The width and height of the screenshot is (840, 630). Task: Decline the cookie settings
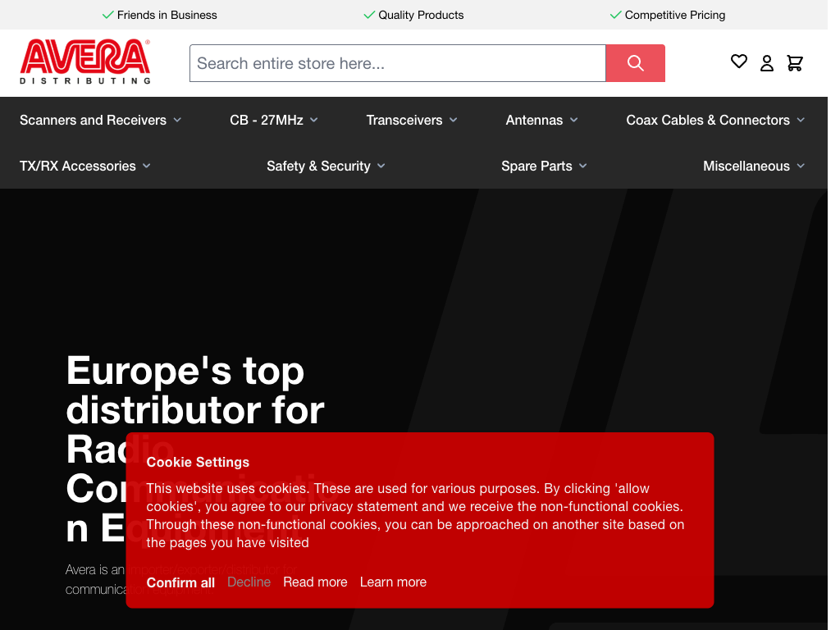click(x=249, y=582)
